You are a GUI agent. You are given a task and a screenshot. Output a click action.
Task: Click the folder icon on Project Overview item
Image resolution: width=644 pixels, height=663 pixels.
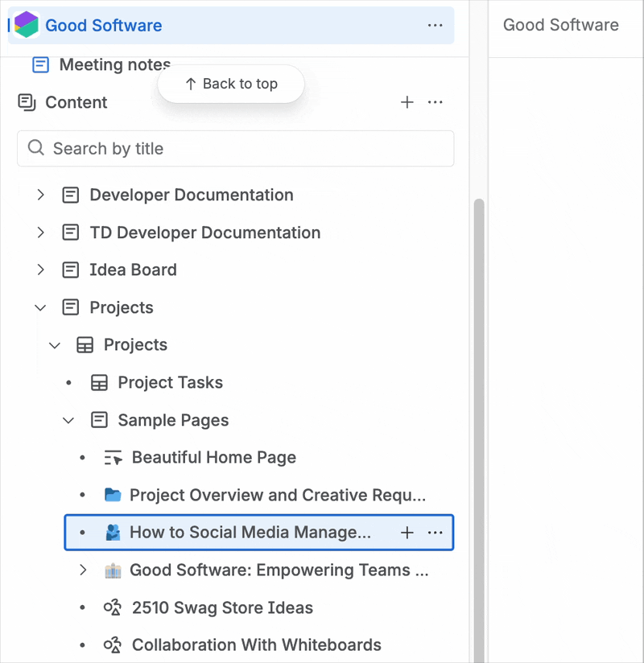(x=114, y=495)
